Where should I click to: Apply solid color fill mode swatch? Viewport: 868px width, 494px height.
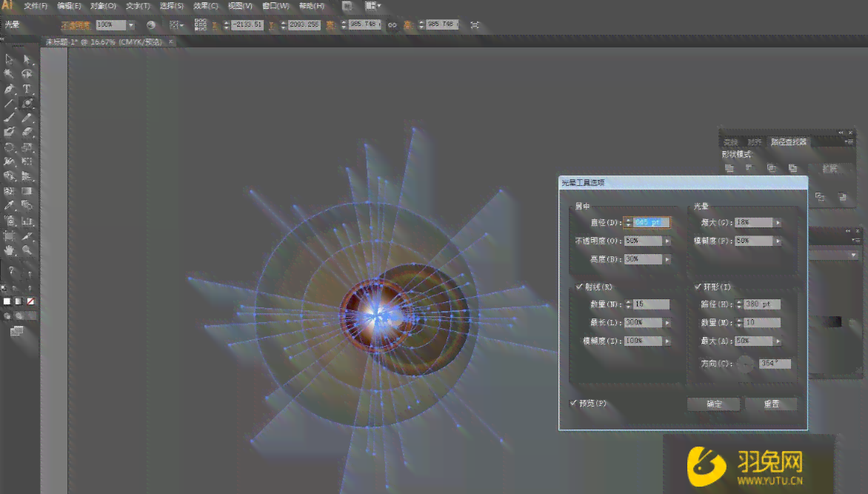click(7, 302)
